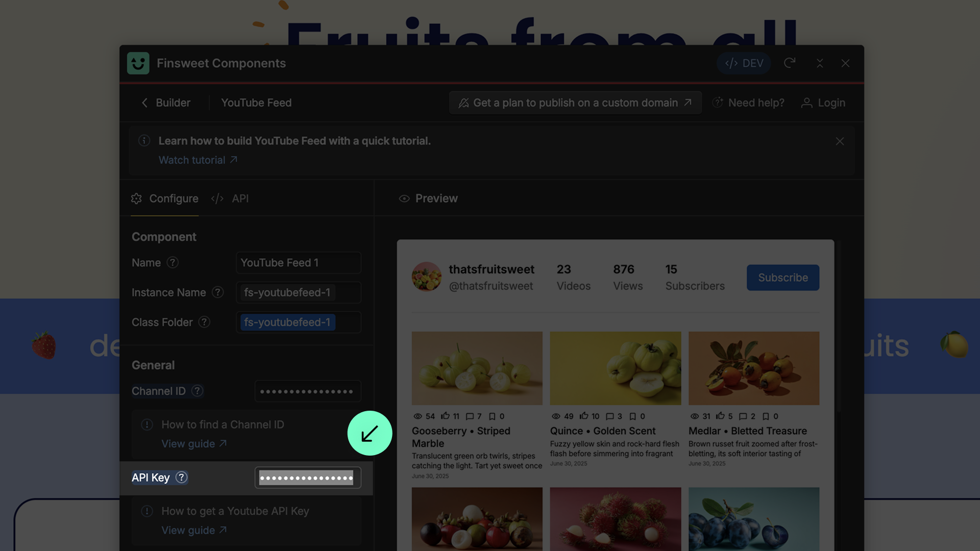
Task: Click the bookmark icon on Quince video
Action: [x=633, y=416]
